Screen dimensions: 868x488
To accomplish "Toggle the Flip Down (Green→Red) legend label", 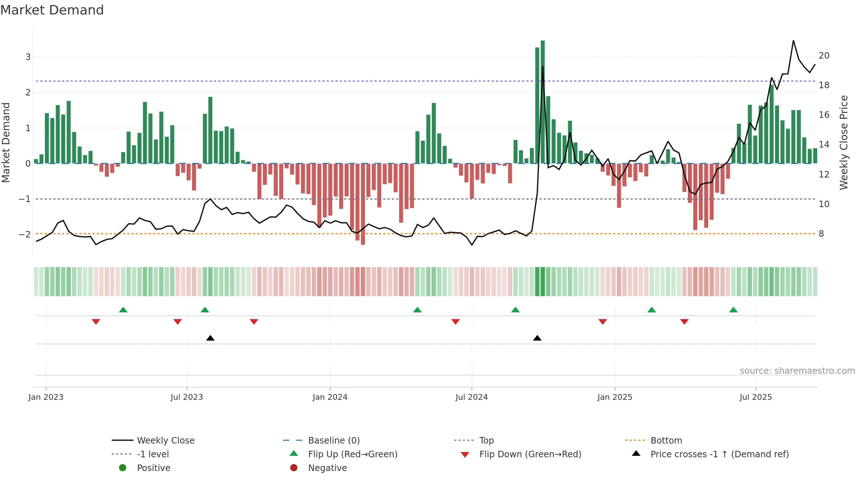I will coord(531,454).
